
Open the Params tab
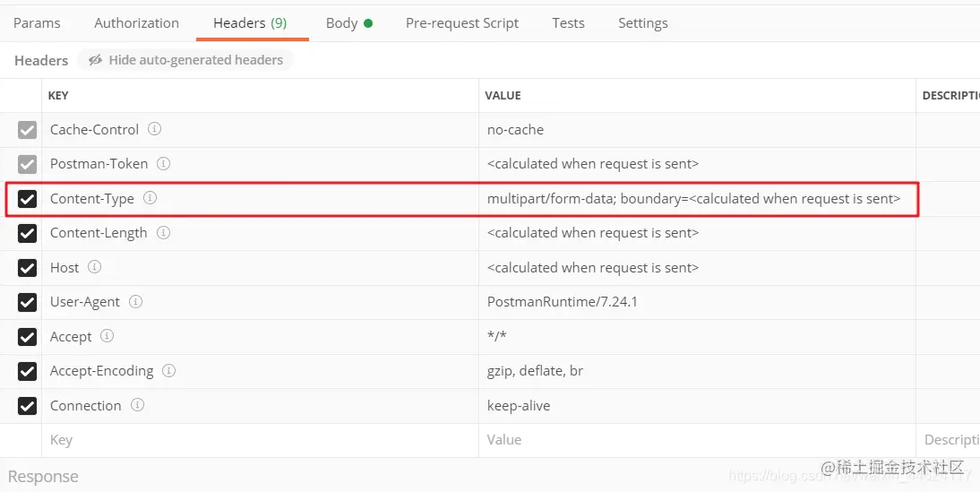coord(37,23)
